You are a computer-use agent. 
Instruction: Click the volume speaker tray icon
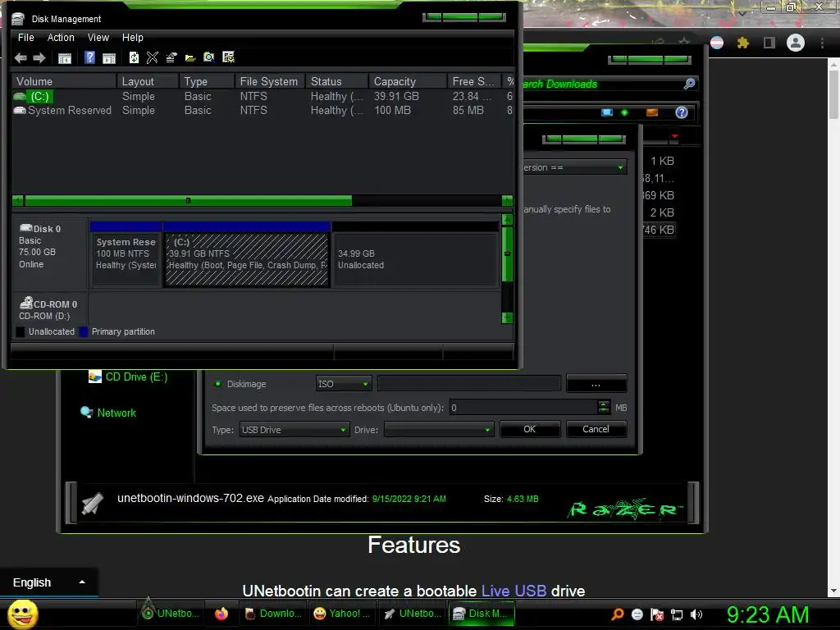coord(696,614)
